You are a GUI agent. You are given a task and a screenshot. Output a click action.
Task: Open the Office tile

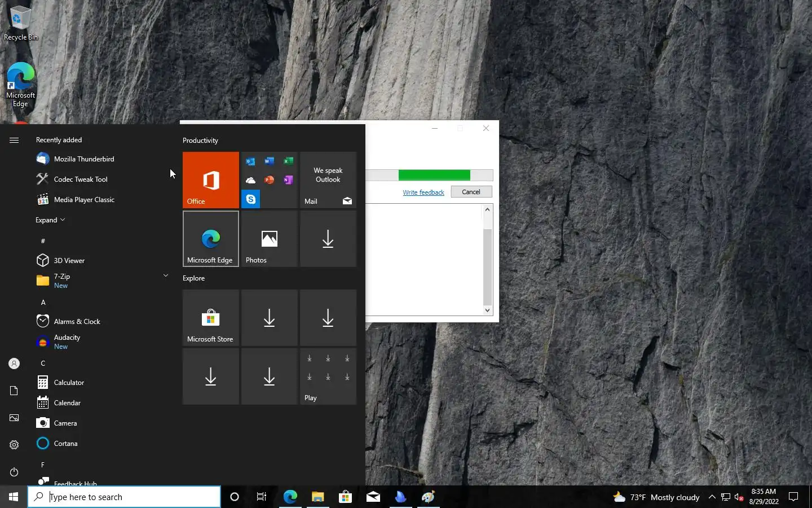(211, 180)
